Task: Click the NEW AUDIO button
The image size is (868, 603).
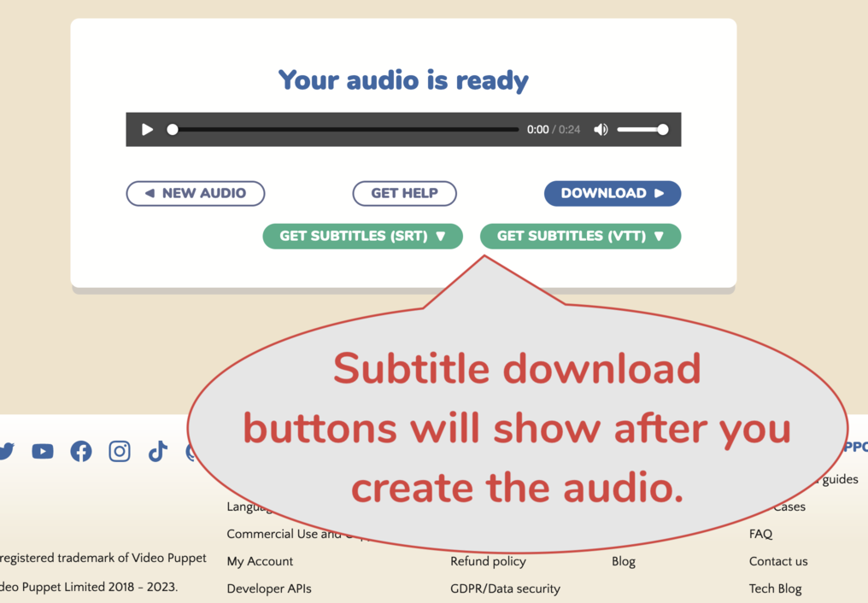Action: (x=196, y=193)
